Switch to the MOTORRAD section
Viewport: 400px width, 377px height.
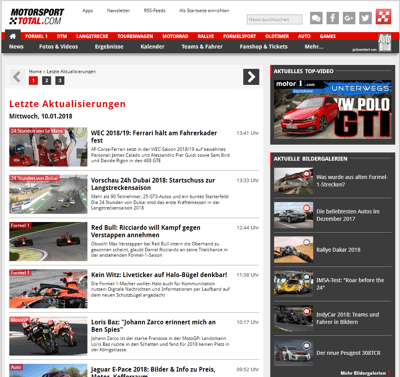(175, 36)
